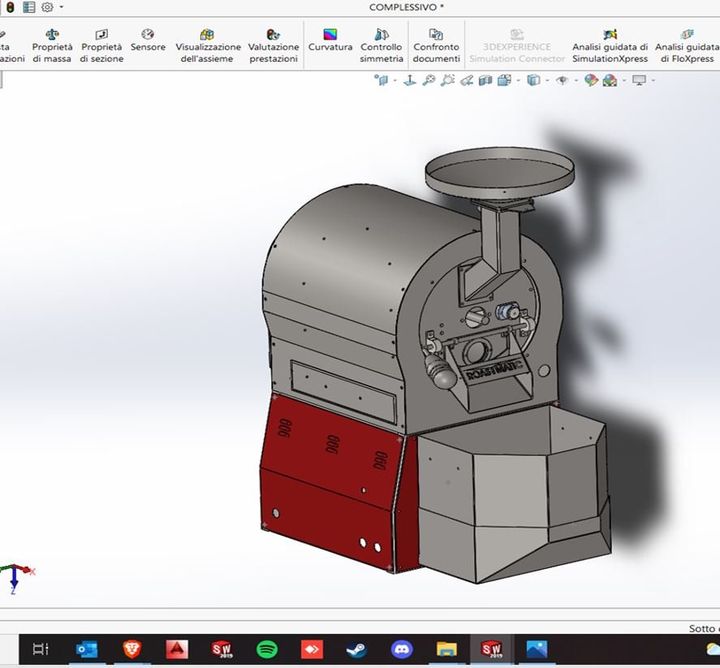
Task: Click the first heads-up view toolbar icon
Action: coord(381,80)
